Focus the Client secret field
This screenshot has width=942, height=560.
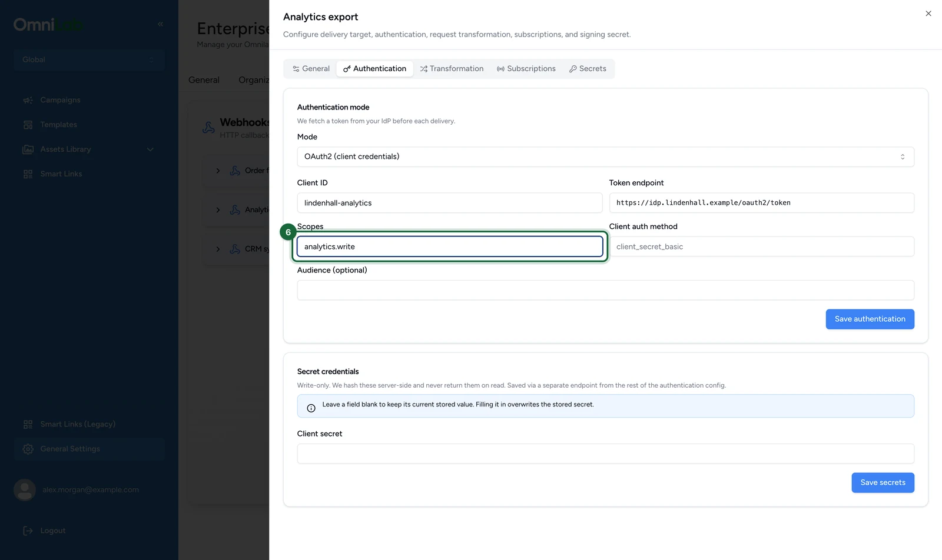[605, 454]
